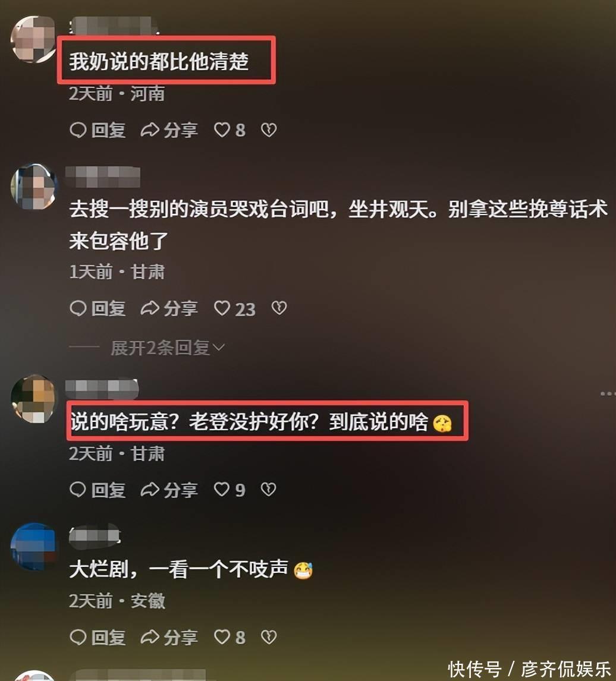
Task: Open three-dot menu on 说的啥玩意 comment
Action: coord(608,393)
